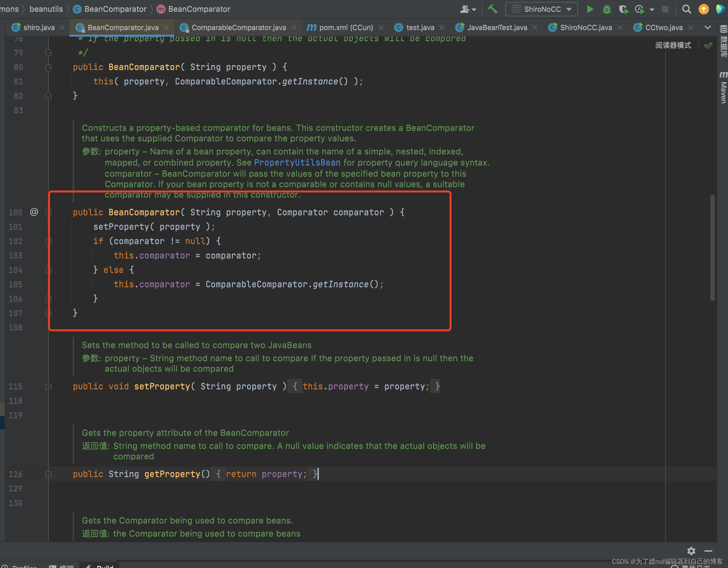Click getInstance call on line 105
Image resolution: width=728 pixels, height=568 pixels.
340,284
